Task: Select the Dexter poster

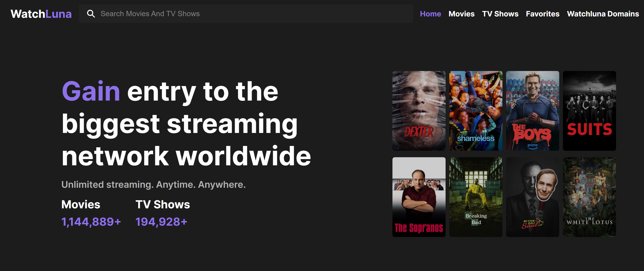Action: click(x=419, y=111)
